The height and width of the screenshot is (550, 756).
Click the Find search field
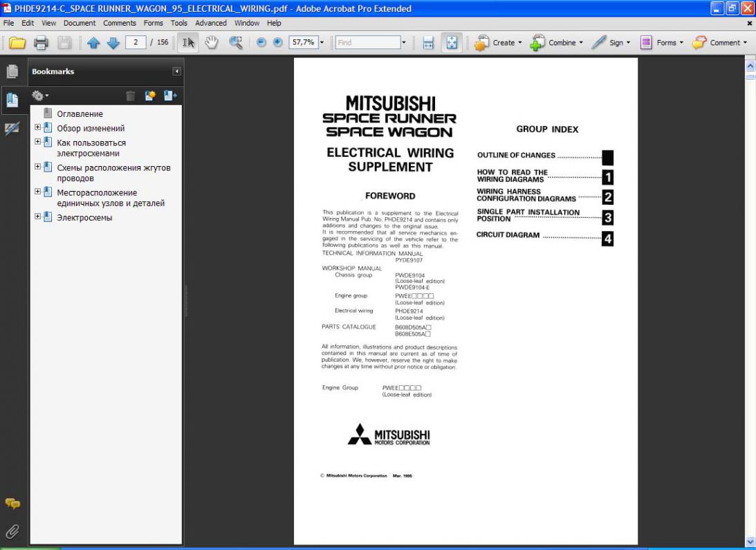point(368,42)
